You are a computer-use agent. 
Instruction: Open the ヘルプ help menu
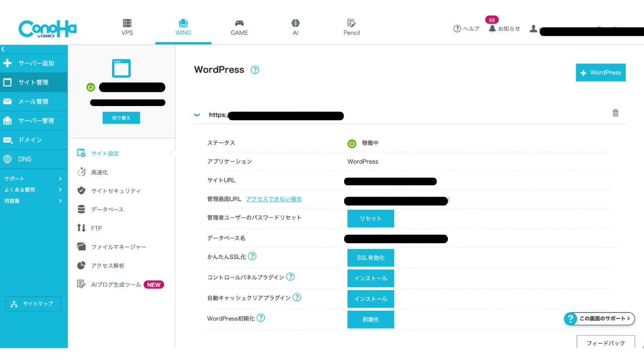point(466,29)
